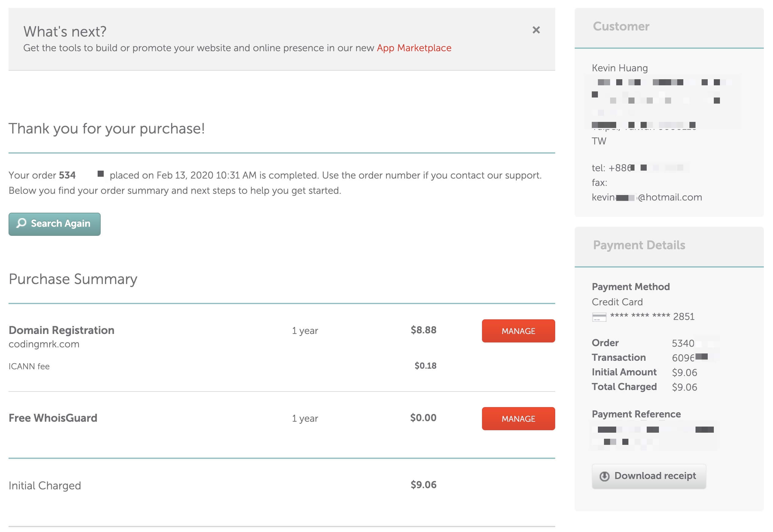This screenshot has width=773, height=532.
Task: Manage the Domain Registration item
Action: (518, 331)
